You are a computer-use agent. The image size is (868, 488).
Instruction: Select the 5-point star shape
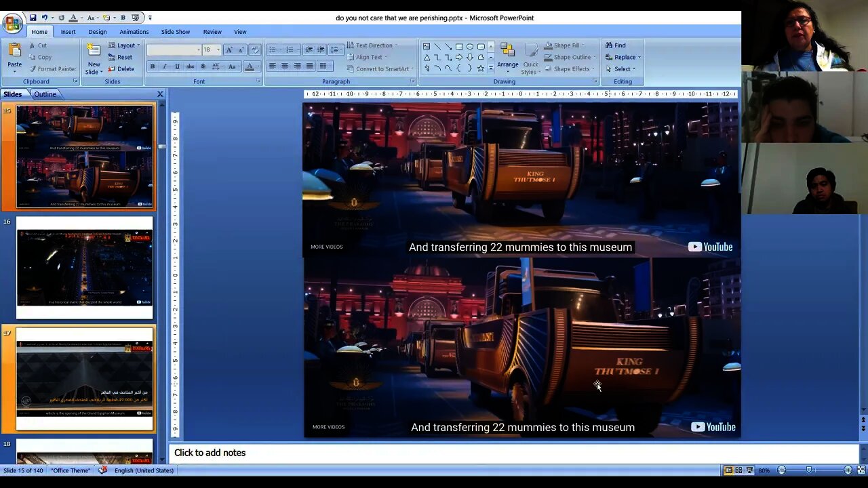coord(481,68)
